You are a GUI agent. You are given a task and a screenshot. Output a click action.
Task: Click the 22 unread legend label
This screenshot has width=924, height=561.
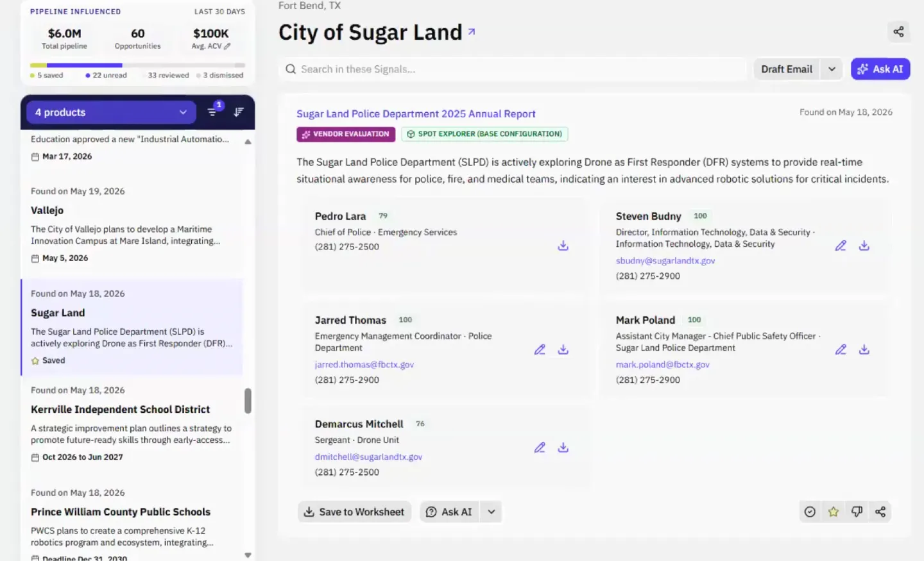[106, 76]
